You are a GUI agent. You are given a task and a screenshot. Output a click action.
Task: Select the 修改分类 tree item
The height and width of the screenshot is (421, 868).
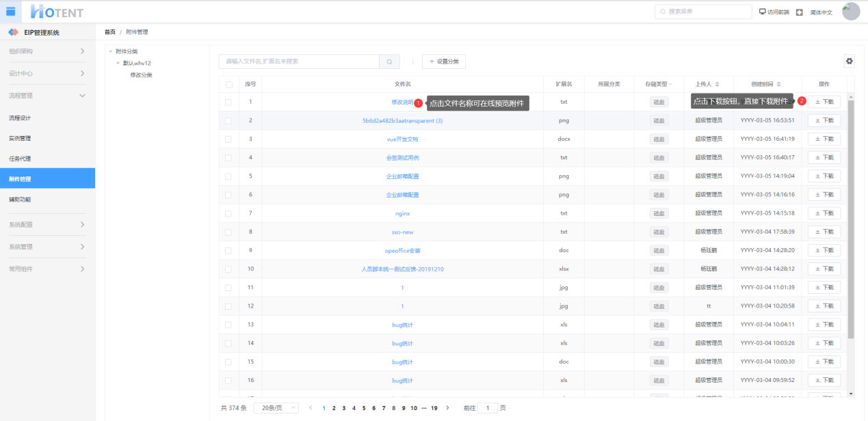coord(141,74)
